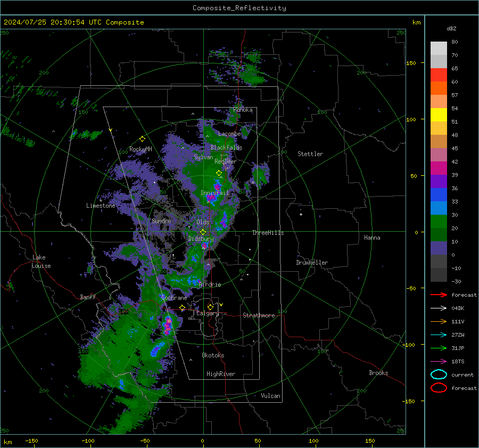The height and width of the screenshot is (448, 479).
Task: Select the dark gray -10 dBZ swatch
Action: (439, 275)
